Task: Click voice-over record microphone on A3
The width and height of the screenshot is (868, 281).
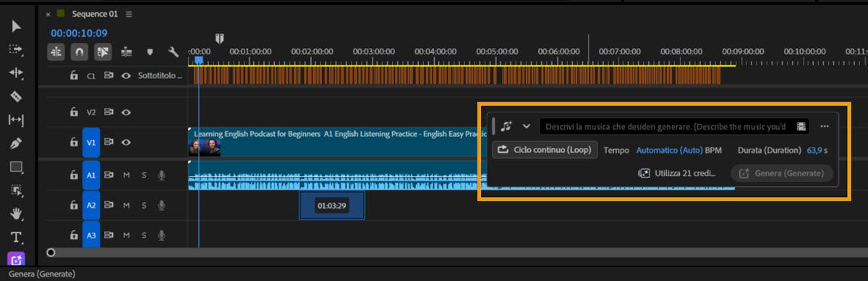Action: pyautogui.click(x=161, y=235)
